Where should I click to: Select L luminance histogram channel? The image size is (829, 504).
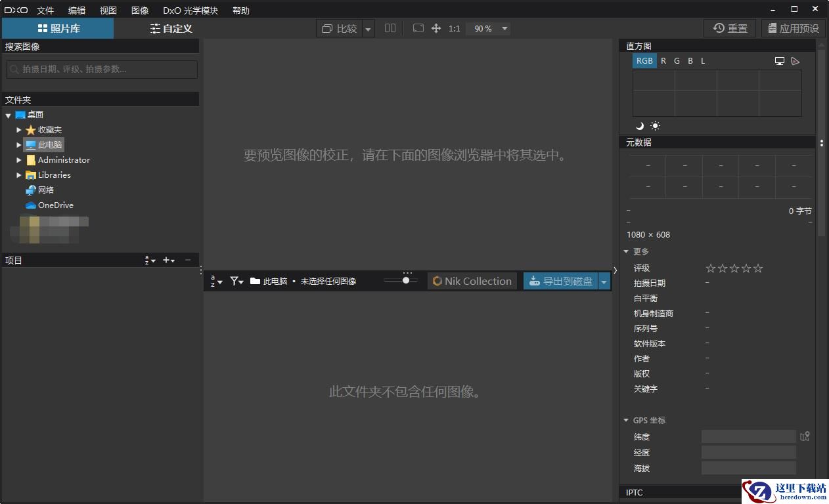(x=703, y=61)
